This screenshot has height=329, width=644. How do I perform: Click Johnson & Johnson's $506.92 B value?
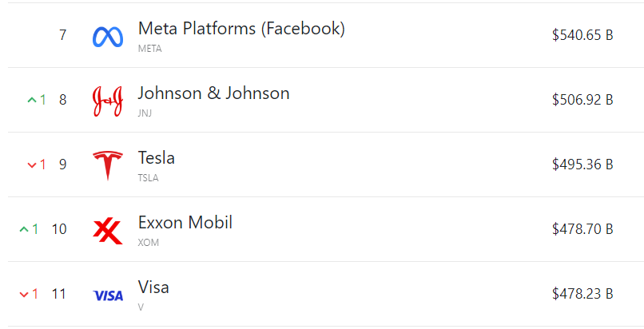coord(582,100)
